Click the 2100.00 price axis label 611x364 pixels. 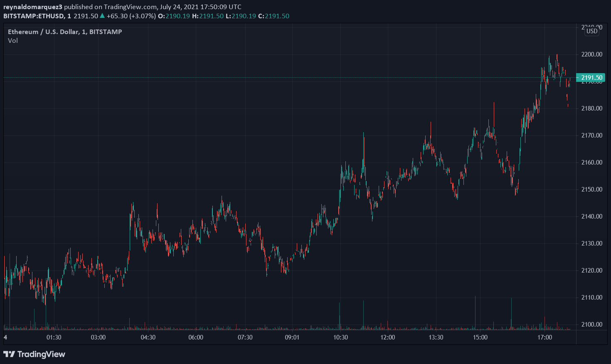tap(591, 325)
